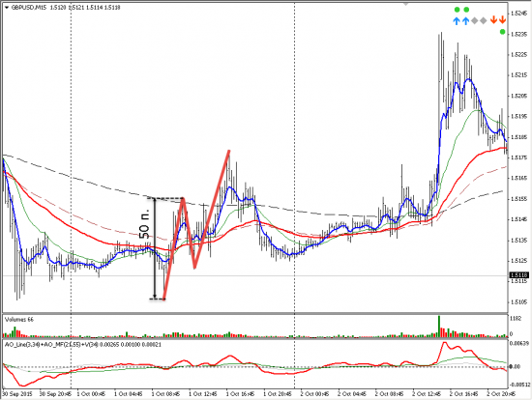Select the red zigzag line peak
This screenshot has width=532, height=400.
tap(229, 151)
